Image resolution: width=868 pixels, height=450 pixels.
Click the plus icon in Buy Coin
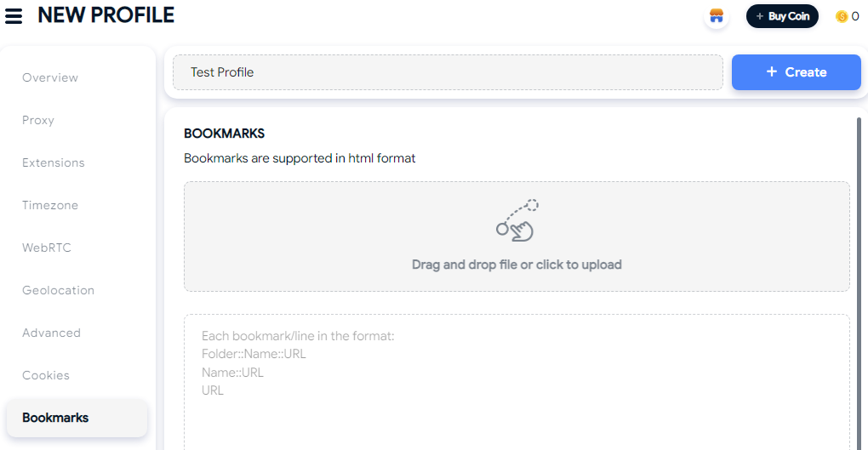click(x=759, y=17)
